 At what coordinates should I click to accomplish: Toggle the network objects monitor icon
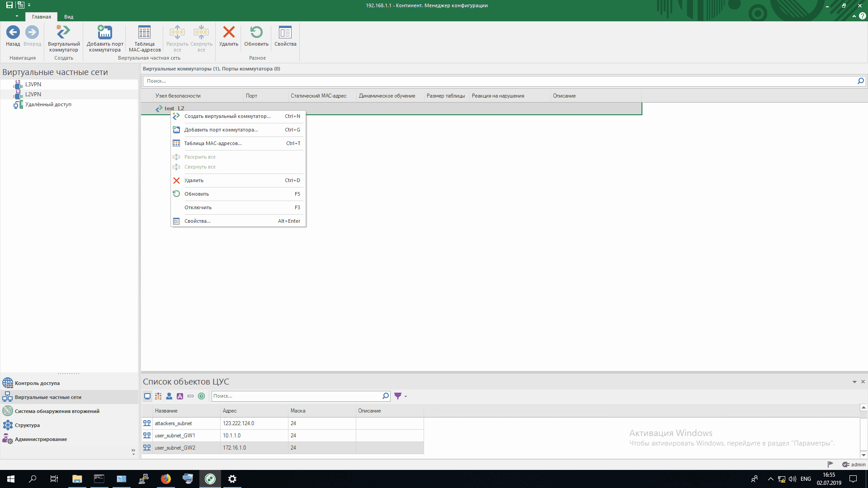tap(147, 396)
